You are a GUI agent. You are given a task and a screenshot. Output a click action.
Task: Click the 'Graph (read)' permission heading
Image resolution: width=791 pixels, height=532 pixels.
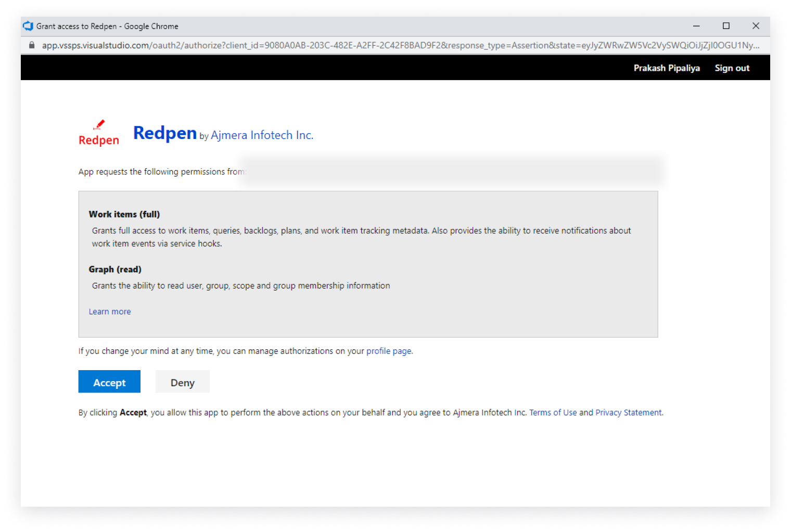pyautogui.click(x=115, y=269)
